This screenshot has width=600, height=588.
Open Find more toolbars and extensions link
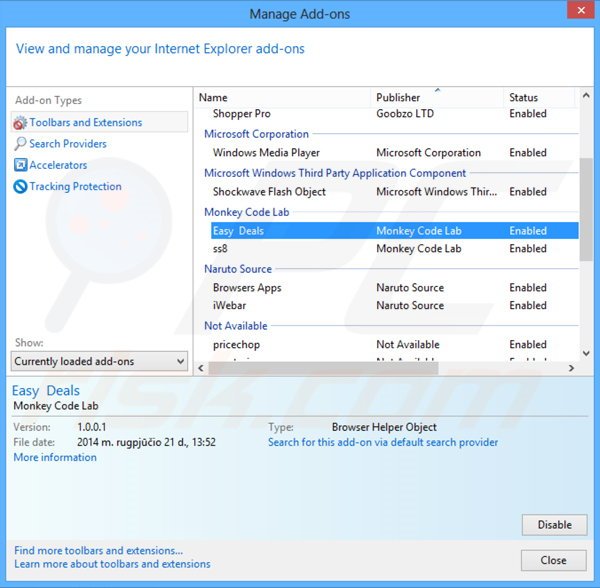point(98,551)
